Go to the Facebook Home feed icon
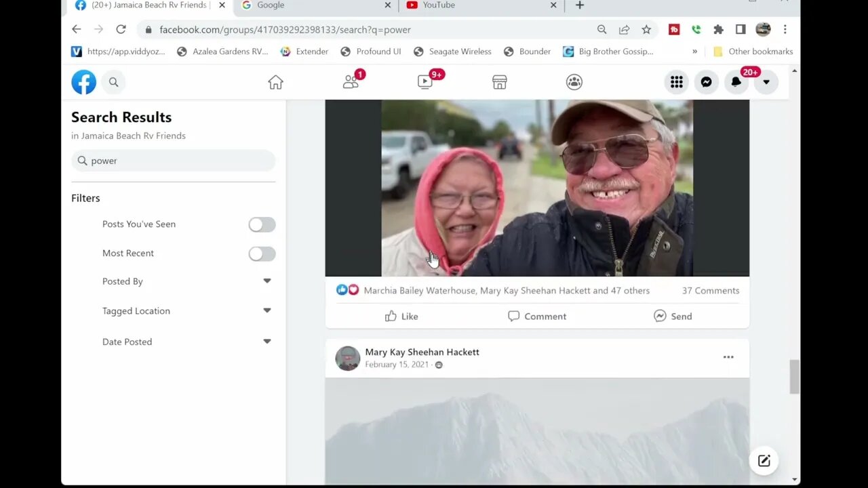The image size is (868, 488). [x=275, y=82]
